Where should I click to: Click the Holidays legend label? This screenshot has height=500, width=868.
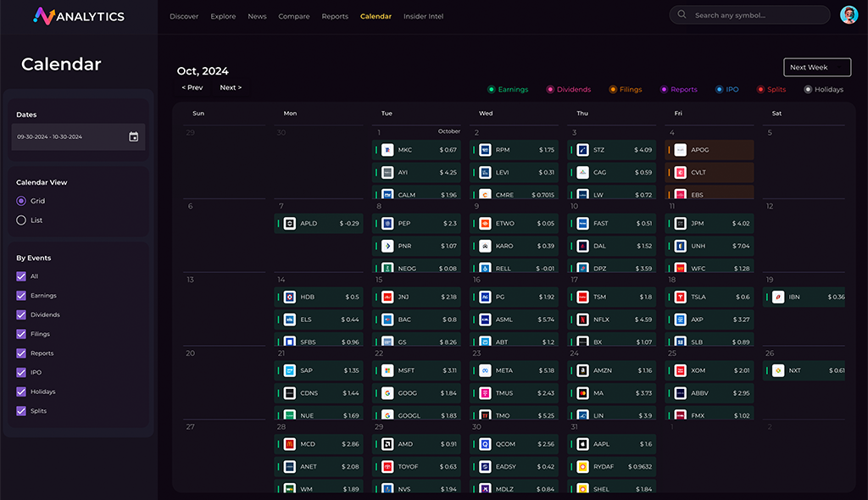tap(829, 89)
